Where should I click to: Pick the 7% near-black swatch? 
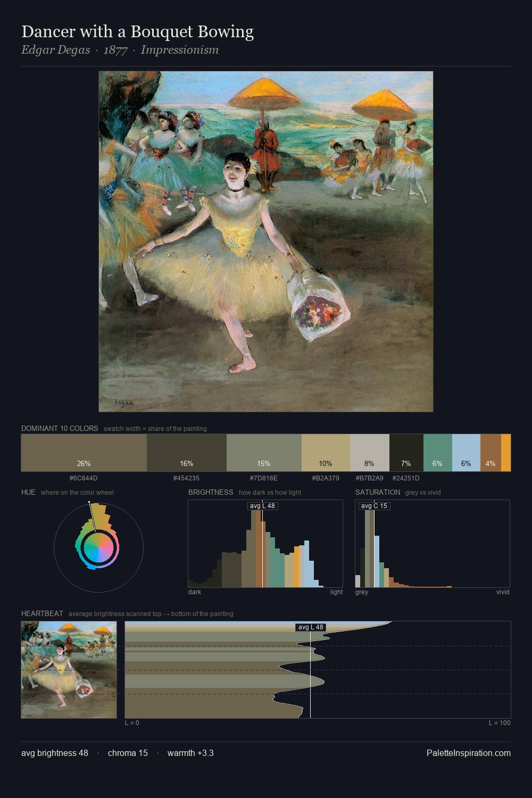(x=406, y=453)
